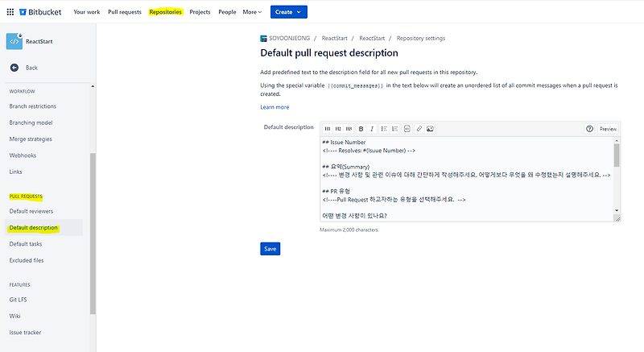This screenshot has height=352, width=644.
Task: Open Merge strategies settings
Action: [31, 139]
